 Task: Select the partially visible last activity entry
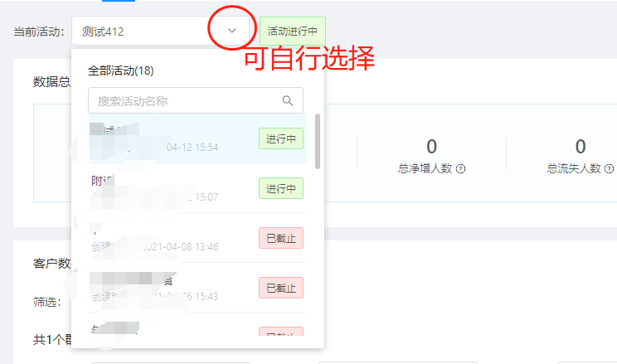197,324
